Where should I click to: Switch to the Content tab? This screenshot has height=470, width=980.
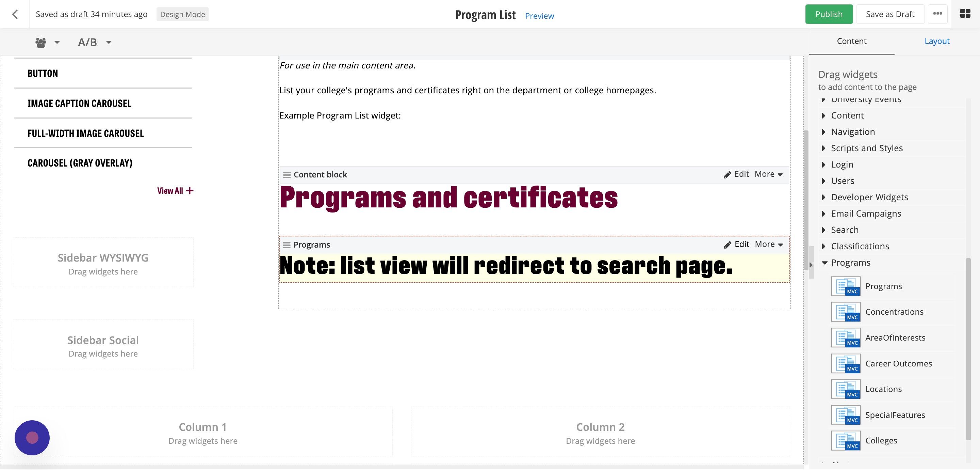851,41
